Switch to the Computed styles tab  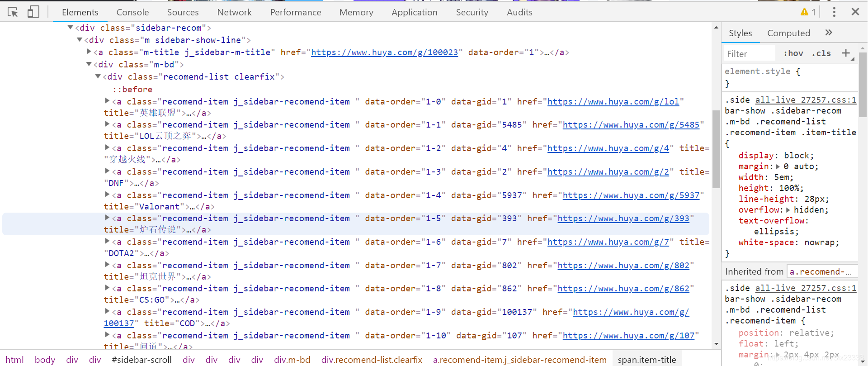(788, 33)
